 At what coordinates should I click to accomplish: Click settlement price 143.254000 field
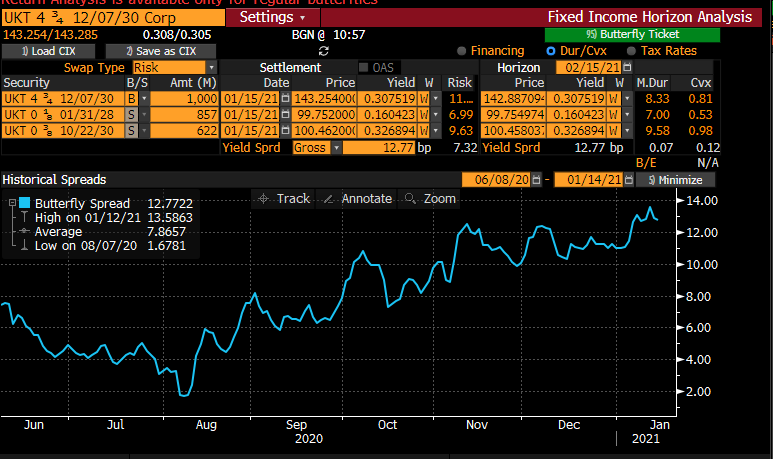[x=324, y=99]
